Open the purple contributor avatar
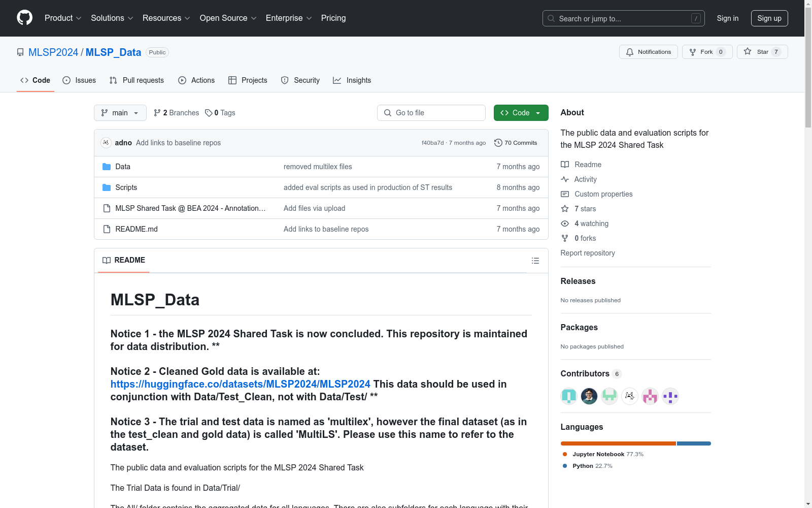This screenshot has height=508, width=812. 670,396
